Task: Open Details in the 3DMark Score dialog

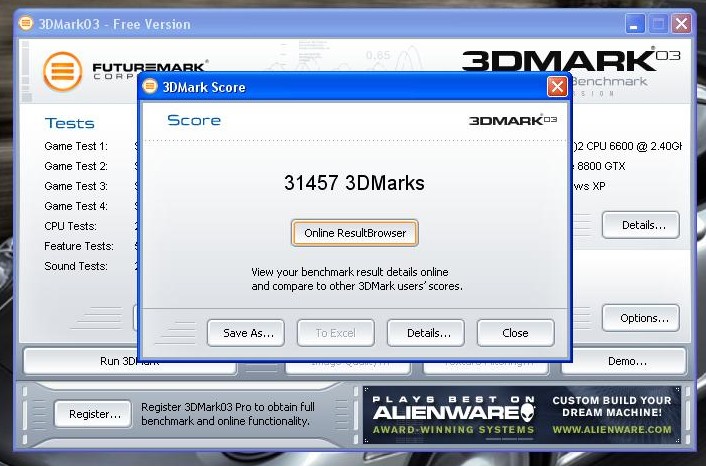Action: (x=425, y=333)
